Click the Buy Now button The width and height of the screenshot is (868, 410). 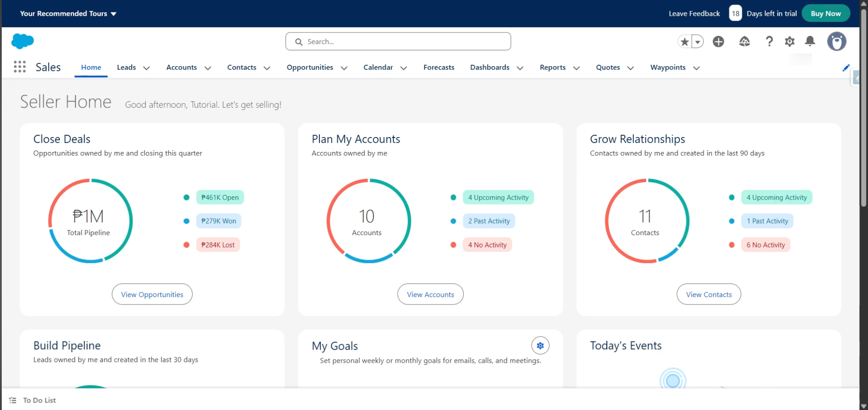(x=826, y=14)
